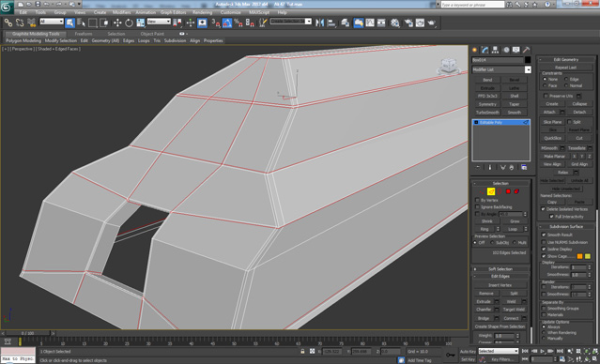This screenshot has height=364, width=600.
Task: Toggle the Use NURMS Subdivision checkbox
Action: pos(544,242)
